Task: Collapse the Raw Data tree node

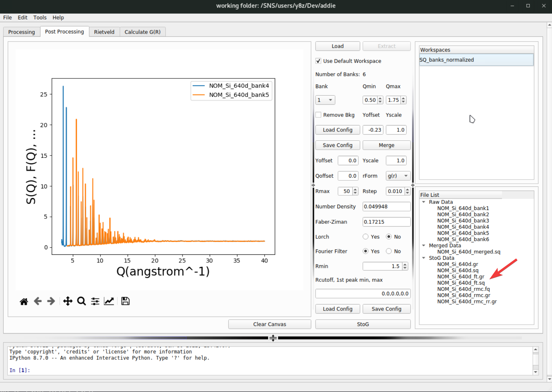Action: (424, 202)
